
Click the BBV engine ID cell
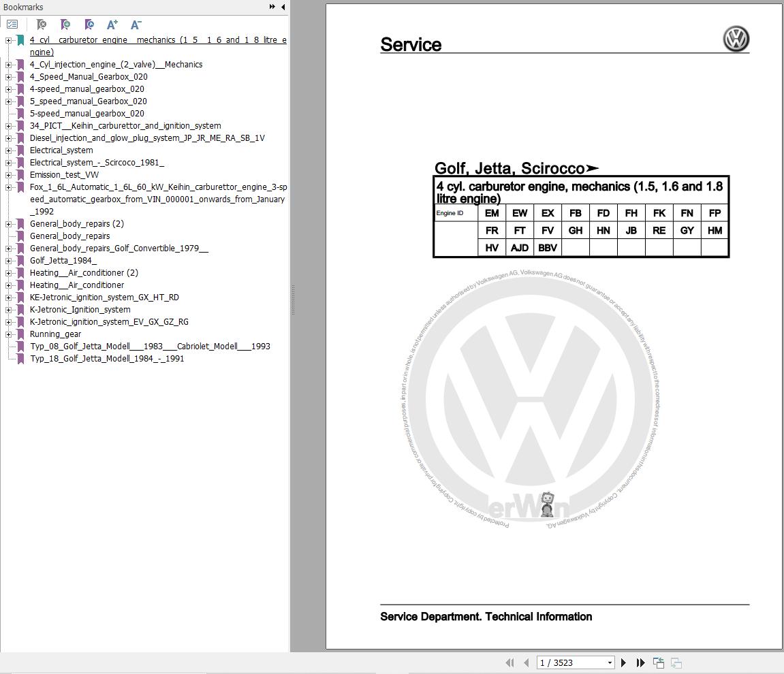coord(548,248)
